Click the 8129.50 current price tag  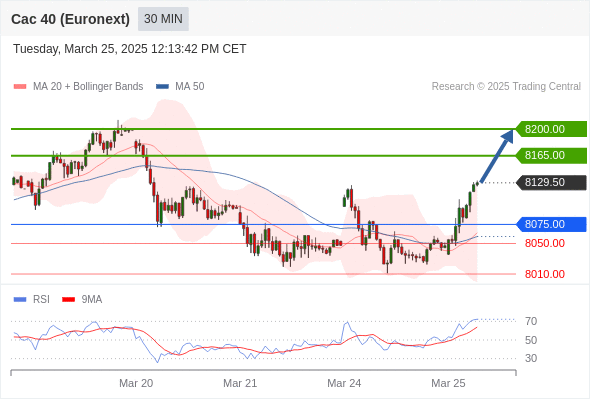pyautogui.click(x=551, y=183)
